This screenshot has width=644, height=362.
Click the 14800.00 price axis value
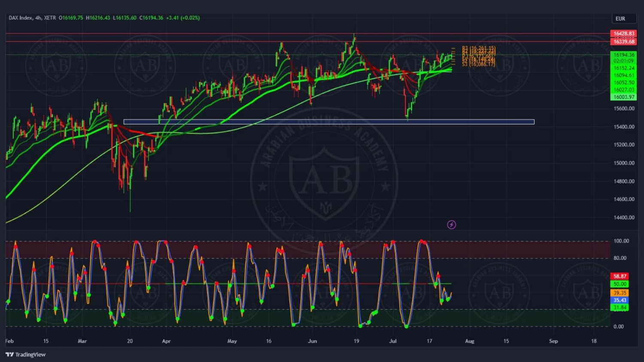(624, 181)
